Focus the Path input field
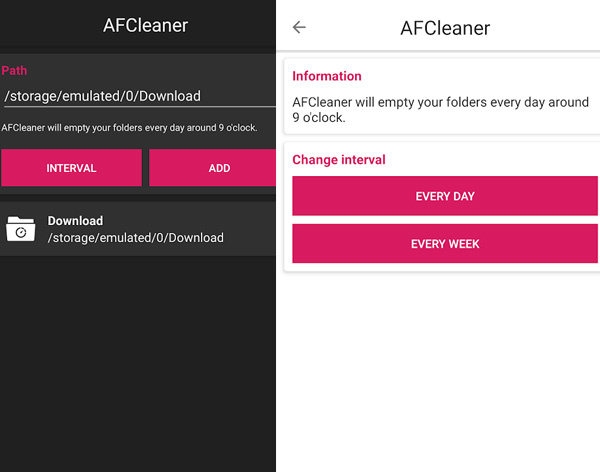 [x=138, y=96]
